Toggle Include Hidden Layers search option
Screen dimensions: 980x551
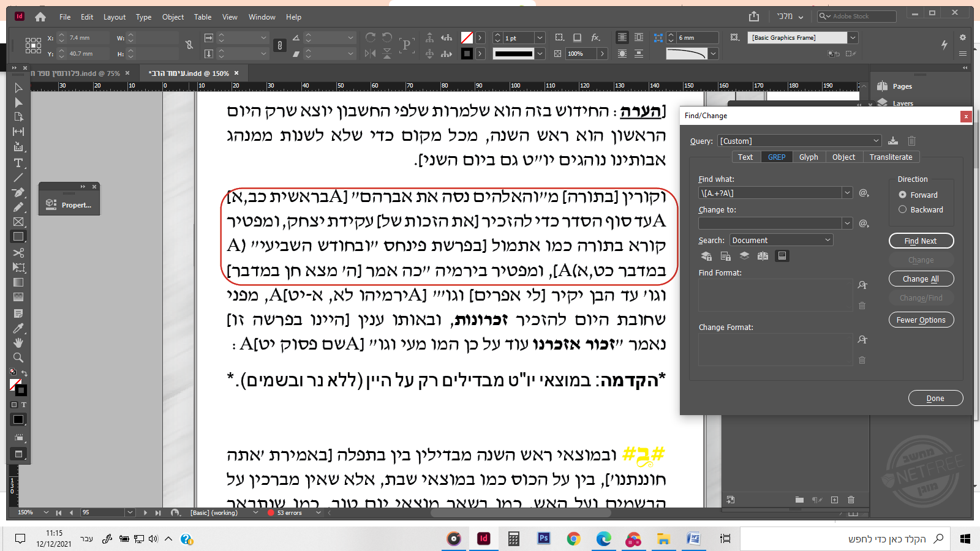[744, 256]
